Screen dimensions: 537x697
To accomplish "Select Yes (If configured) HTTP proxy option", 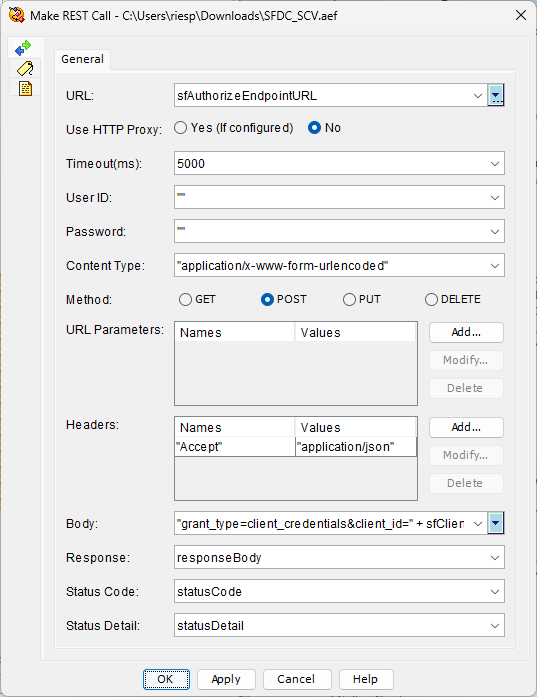I will 234,128.
